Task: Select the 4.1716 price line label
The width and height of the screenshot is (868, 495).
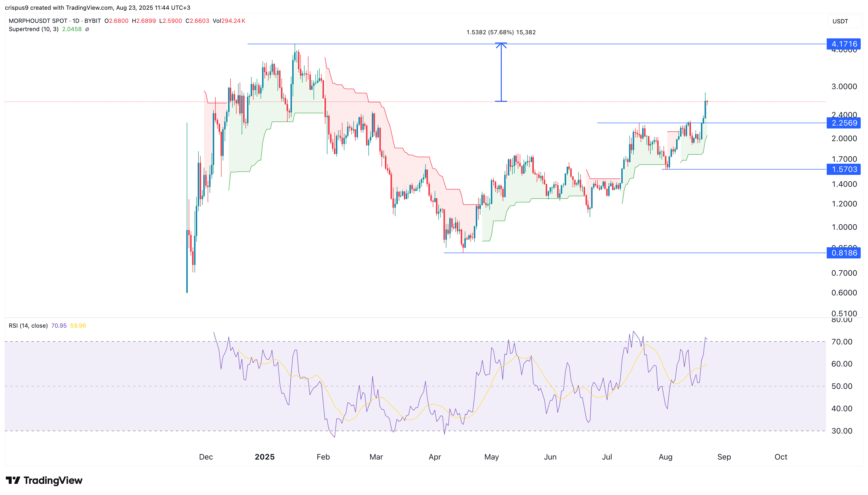Action: (843, 44)
